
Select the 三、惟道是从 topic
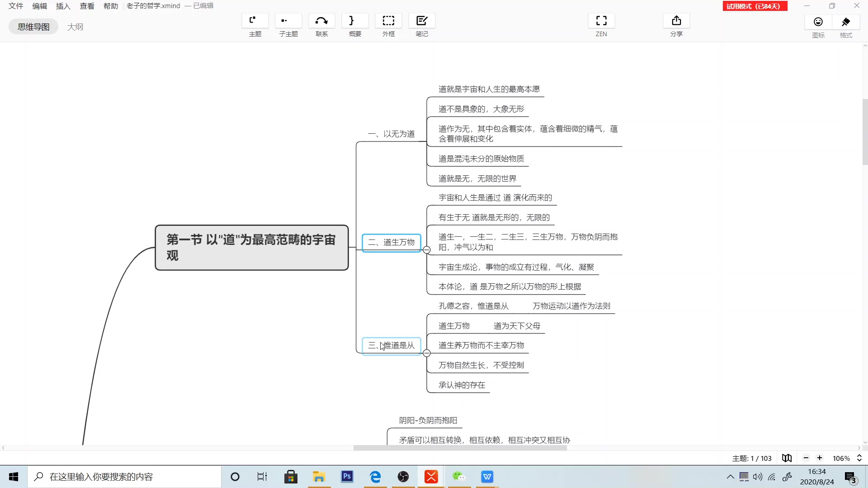coord(392,346)
